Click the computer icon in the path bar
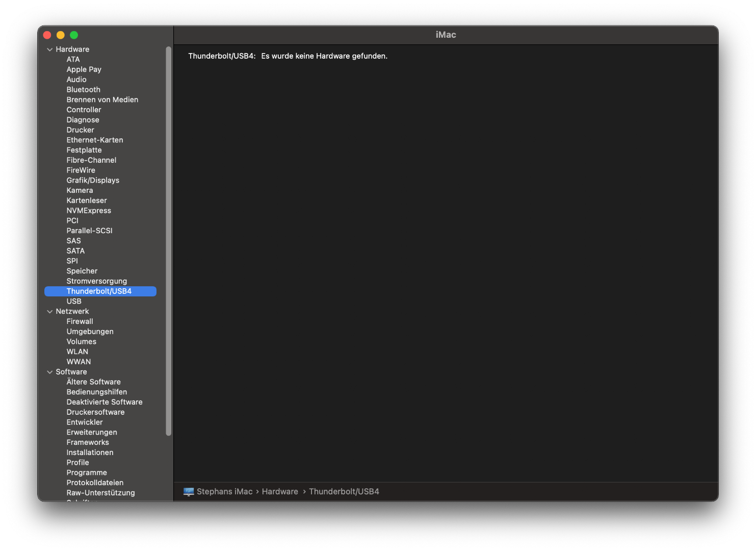Viewport: 756px width, 551px height. 189,492
